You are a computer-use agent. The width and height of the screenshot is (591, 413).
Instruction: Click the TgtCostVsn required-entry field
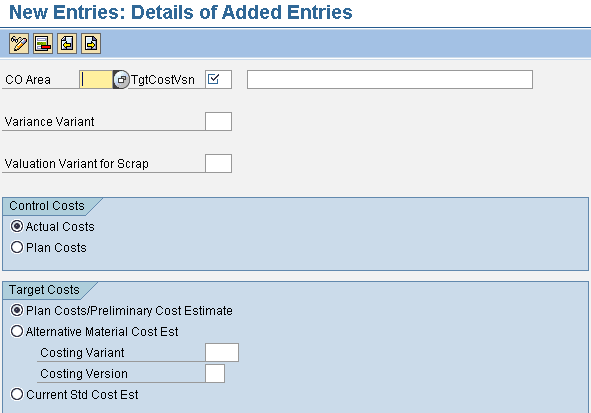(x=218, y=80)
